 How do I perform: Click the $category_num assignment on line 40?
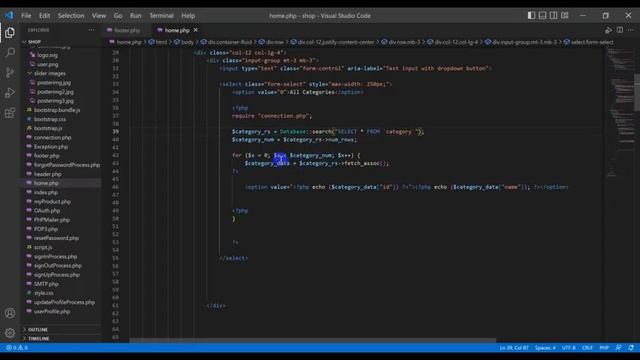[294, 140]
